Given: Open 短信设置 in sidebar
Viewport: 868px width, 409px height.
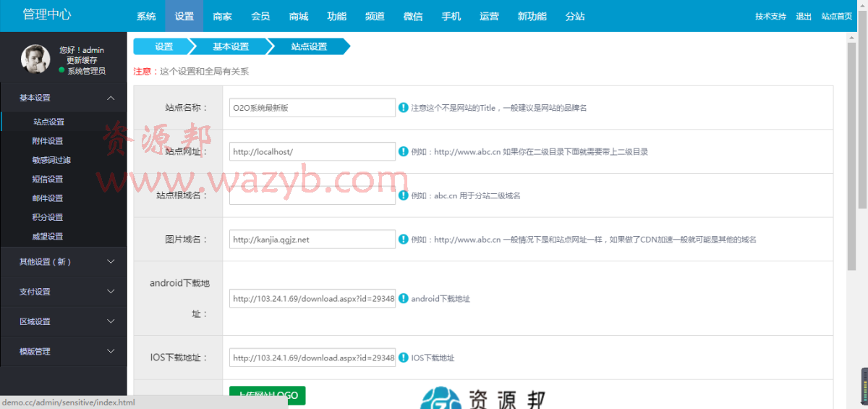Looking at the screenshot, I should tap(48, 179).
